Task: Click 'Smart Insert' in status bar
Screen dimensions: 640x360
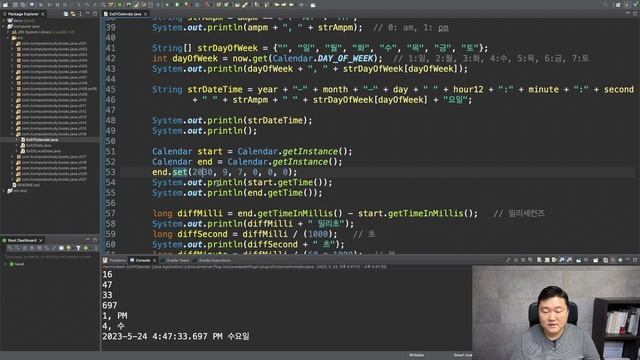Action: pyautogui.click(x=462, y=355)
